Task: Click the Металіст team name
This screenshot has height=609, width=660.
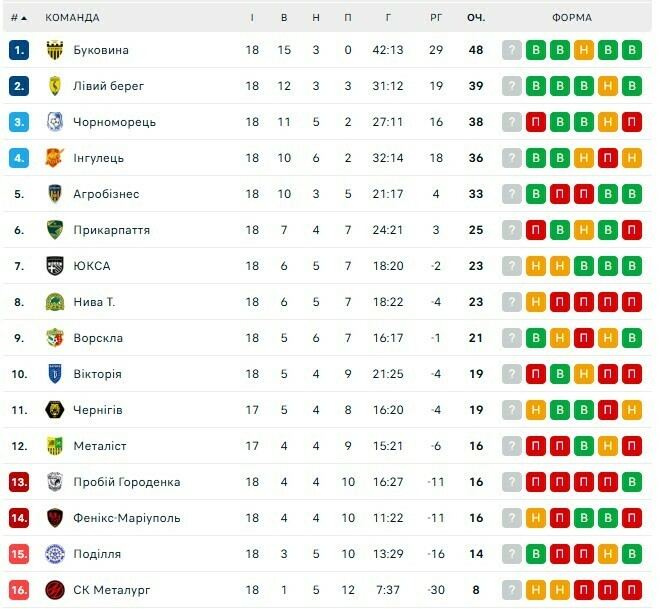Action: (x=100, y=446)
